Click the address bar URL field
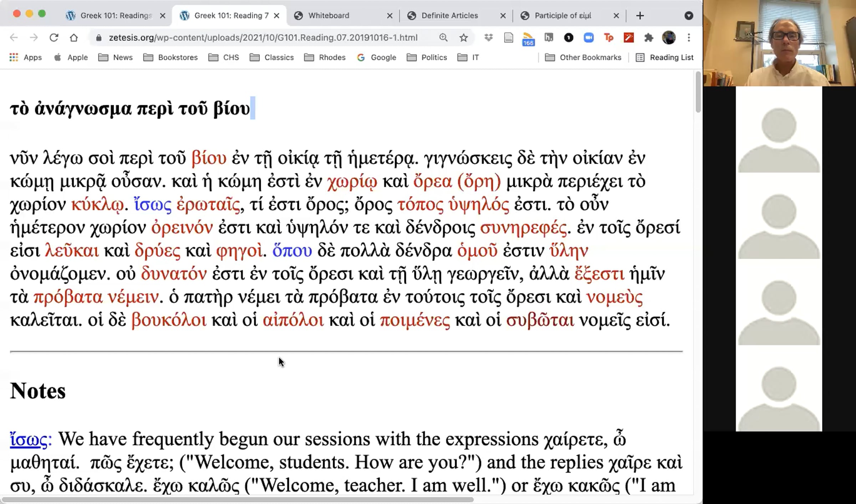 pos(263,37)
